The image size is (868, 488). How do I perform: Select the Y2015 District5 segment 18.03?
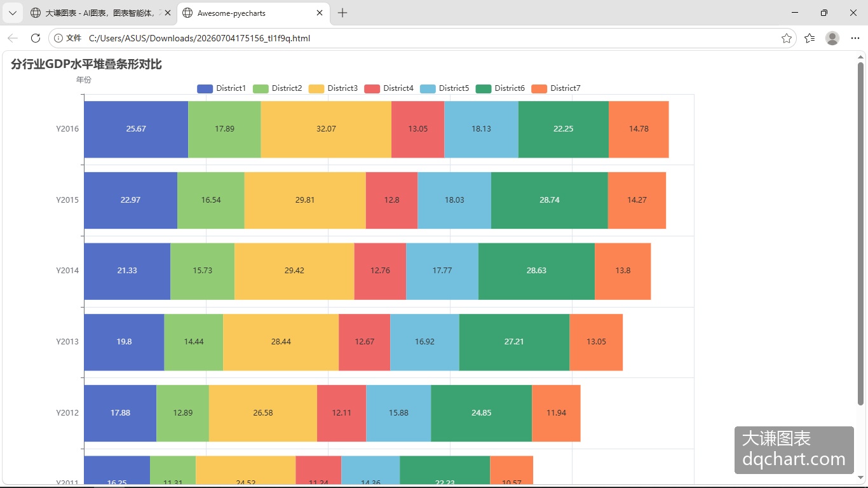pyautogui.click(x=454, y=200)
